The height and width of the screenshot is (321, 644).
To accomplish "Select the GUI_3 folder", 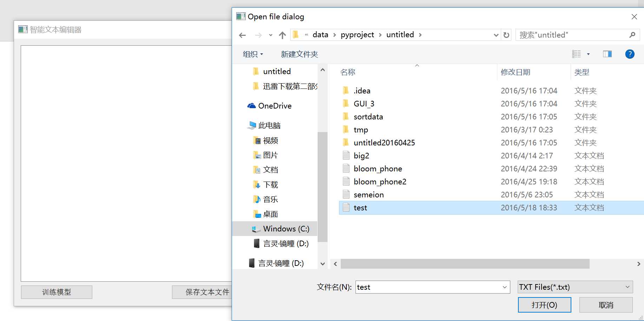I will (364, 104).
